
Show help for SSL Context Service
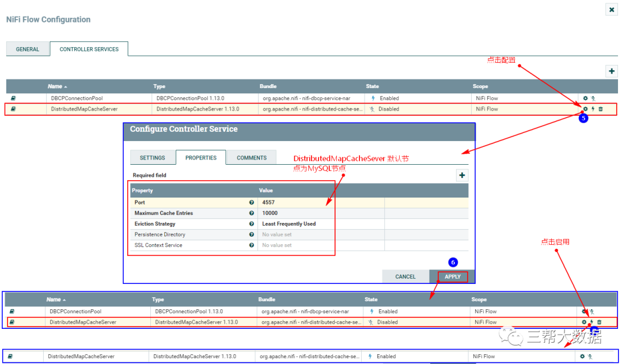252,245
